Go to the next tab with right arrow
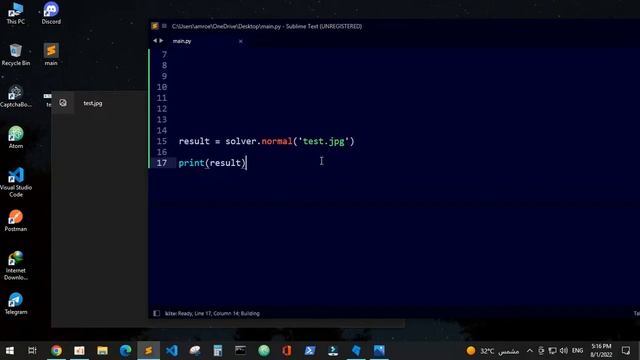 click(x=161, y=41)
